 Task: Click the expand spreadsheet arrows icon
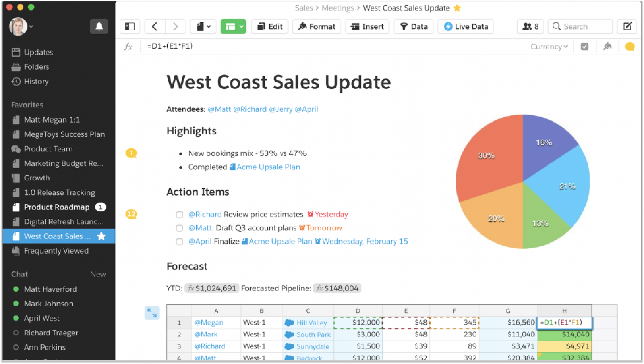[152, 313]
